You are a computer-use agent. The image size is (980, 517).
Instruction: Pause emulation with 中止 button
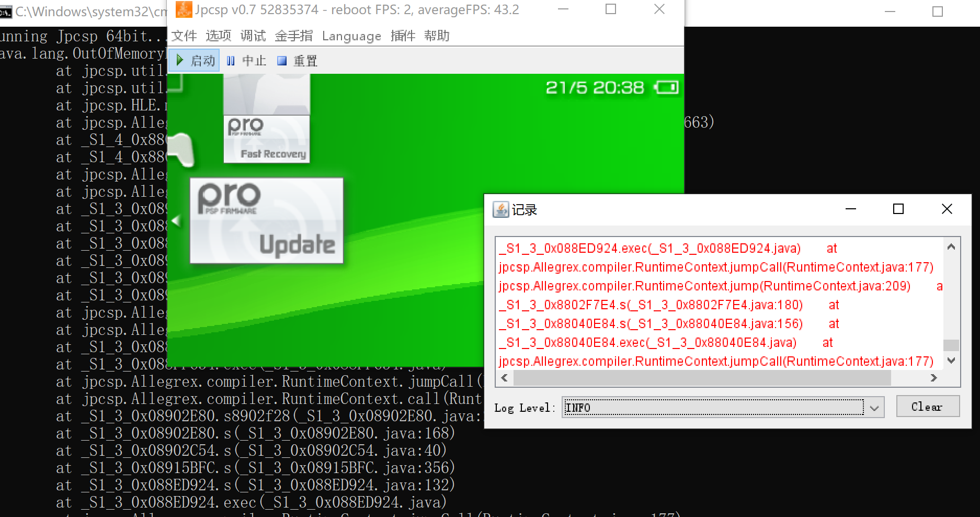tap(247, 61)
